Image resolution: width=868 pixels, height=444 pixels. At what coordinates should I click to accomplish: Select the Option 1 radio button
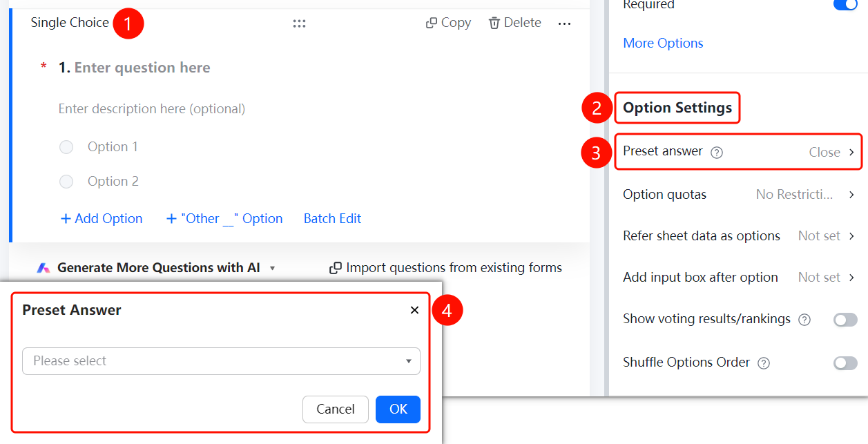[66, 147]
